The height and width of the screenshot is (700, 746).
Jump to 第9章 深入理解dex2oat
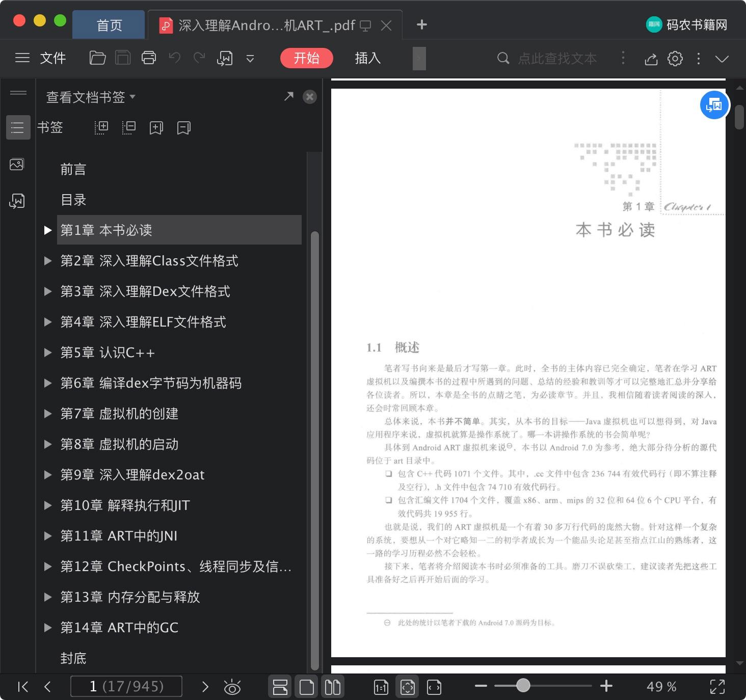(132, 475)
